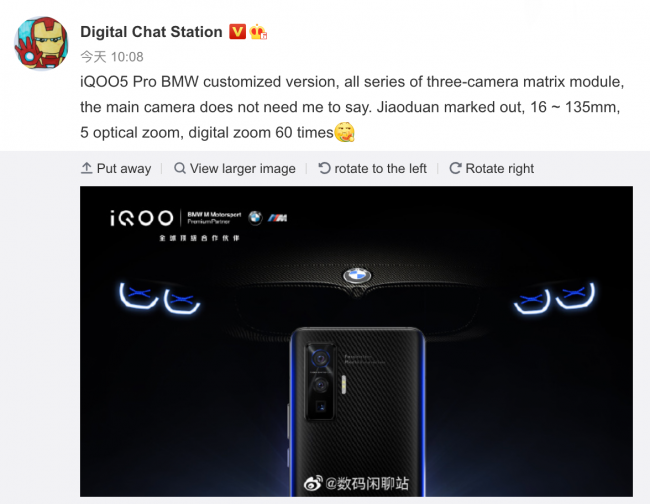
Task: Click the BMW roundel on the car hood
Action: 357,275
